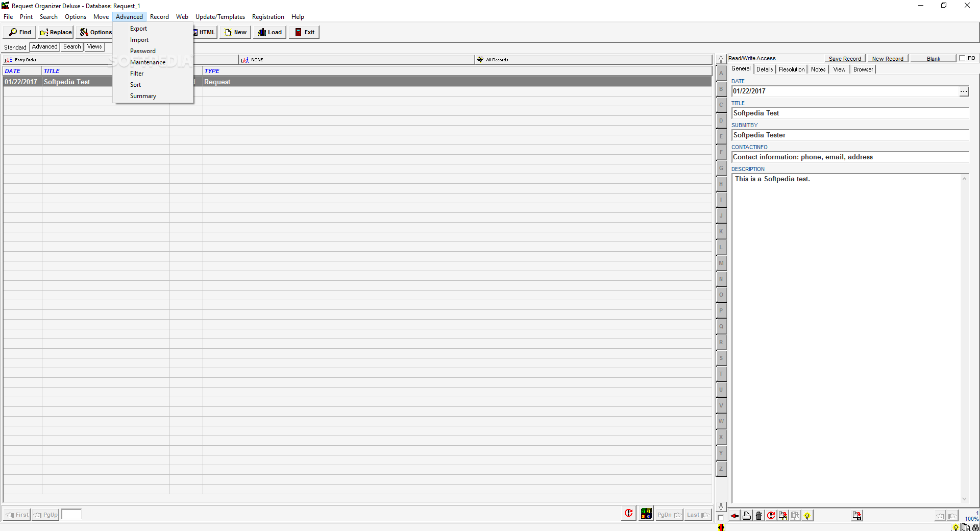Click the red refresh icon in the record toolbar
Image resolution: width=980 pixels, height=531 pixels.
[771, 516]
